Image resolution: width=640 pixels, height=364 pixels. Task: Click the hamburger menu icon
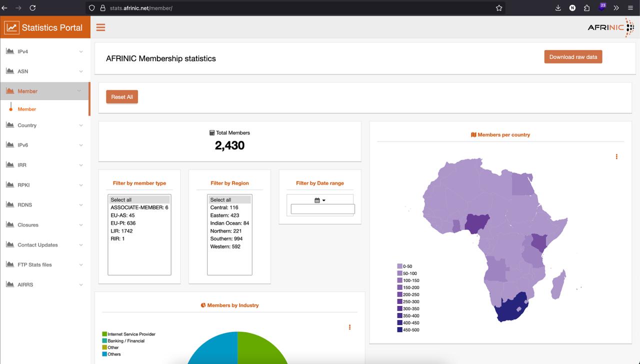click(x=100, y=27)
